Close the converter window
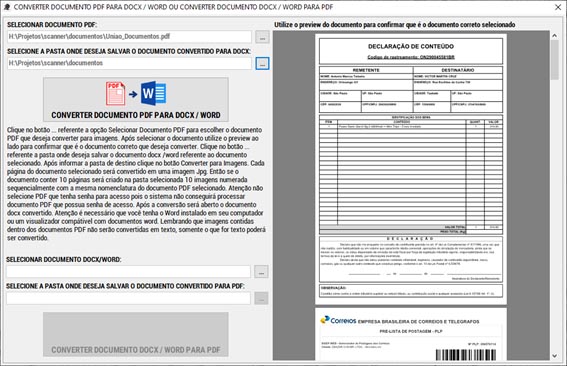Viewport: 567px width, 366px height. [x=558, y=7]
